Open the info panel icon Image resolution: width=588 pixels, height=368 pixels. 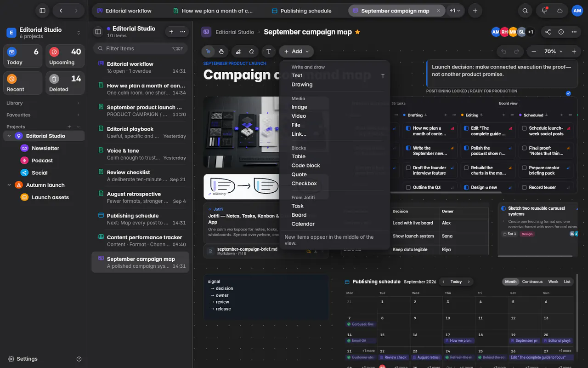tap(561, 32)
